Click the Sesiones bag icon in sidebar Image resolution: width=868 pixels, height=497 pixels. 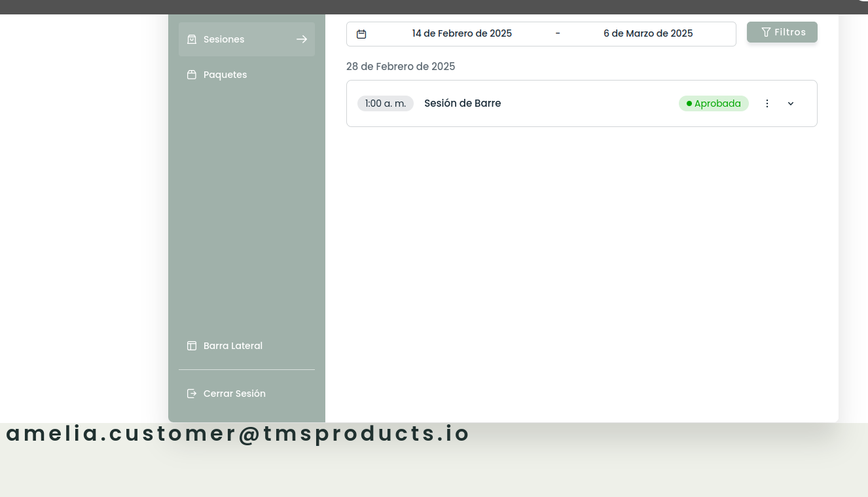pyautogui.click(x=192, y=39)
